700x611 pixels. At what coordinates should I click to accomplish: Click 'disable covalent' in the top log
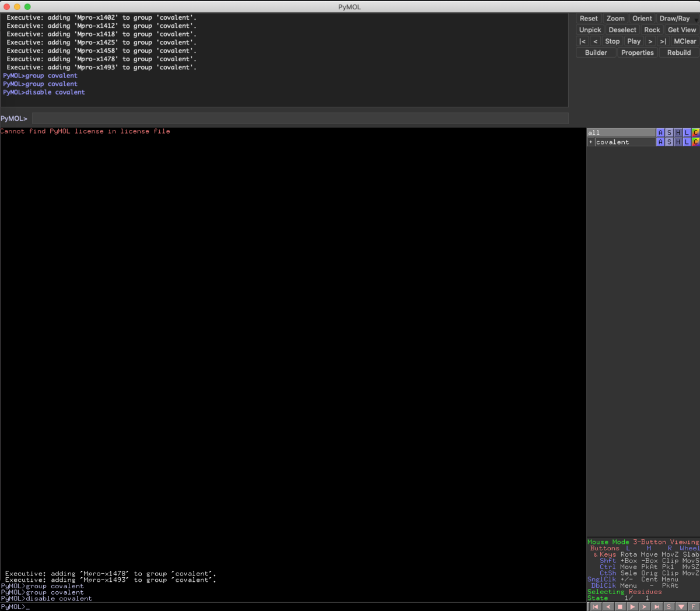click(x=55, y=92)
